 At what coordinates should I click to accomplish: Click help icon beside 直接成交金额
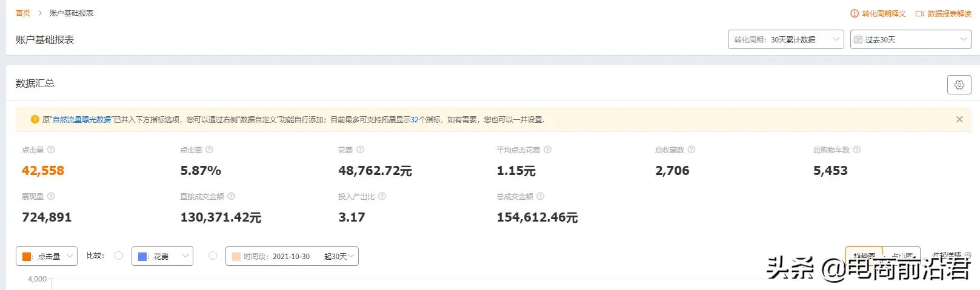coord(231,196)
